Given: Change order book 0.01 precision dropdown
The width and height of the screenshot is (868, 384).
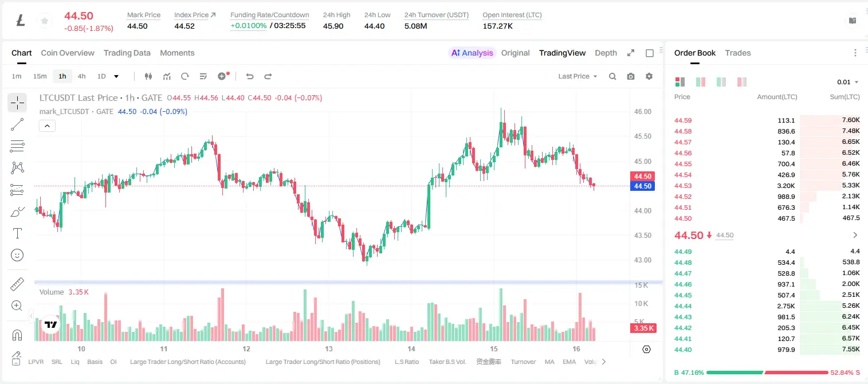Looking at the screenshot, I should pyautogui.click(x=848, y=82).
